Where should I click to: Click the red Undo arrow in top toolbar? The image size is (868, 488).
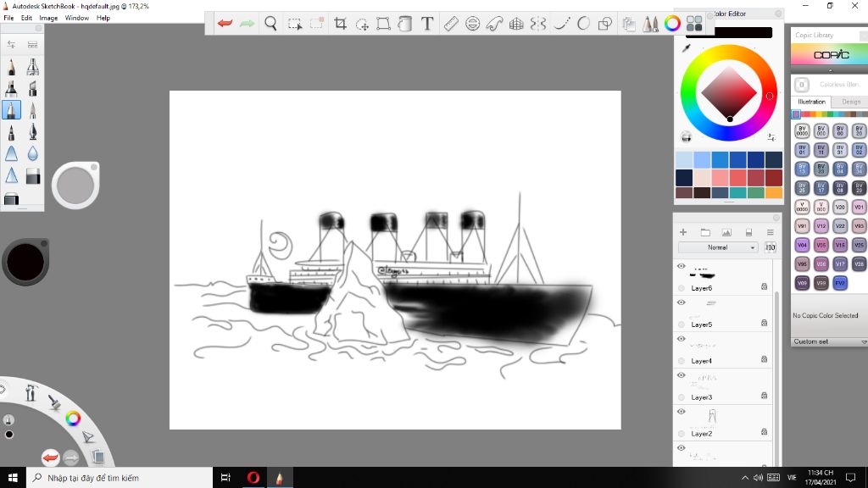[x=225, y=23]
